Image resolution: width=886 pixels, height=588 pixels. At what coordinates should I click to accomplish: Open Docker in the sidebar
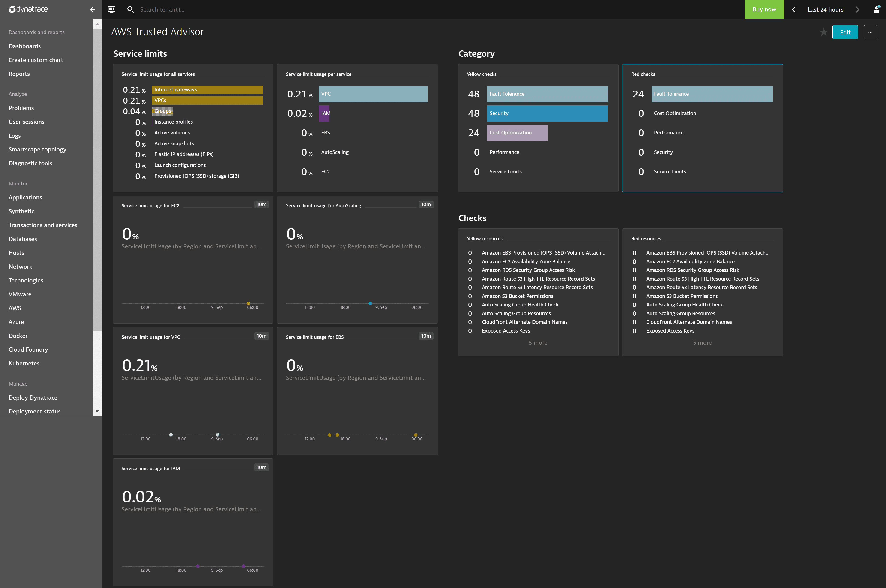pos(18,336)
